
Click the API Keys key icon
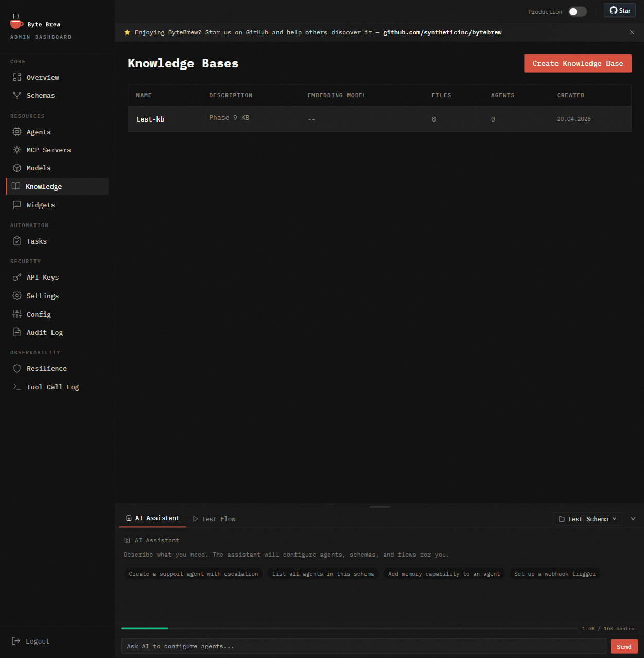17,277
